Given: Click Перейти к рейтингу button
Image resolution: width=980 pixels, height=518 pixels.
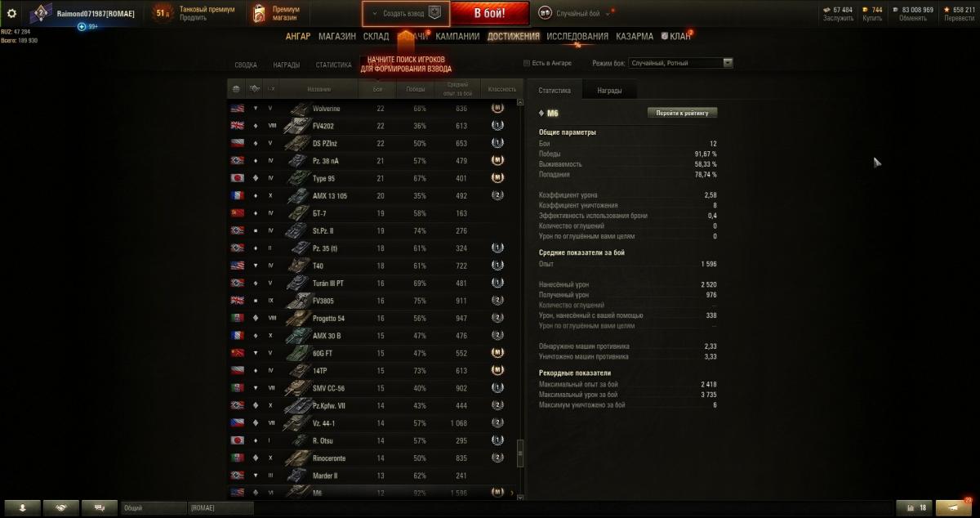Looking at the screenshot, I should click(x=682, y=113).
